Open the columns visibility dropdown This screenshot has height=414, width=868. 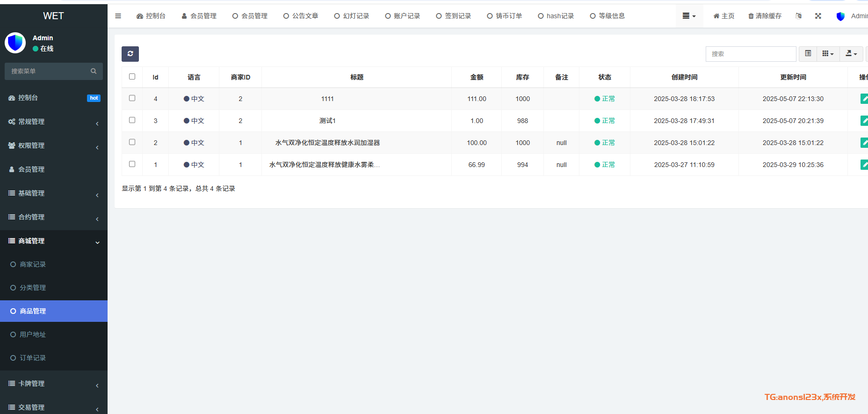828,54
